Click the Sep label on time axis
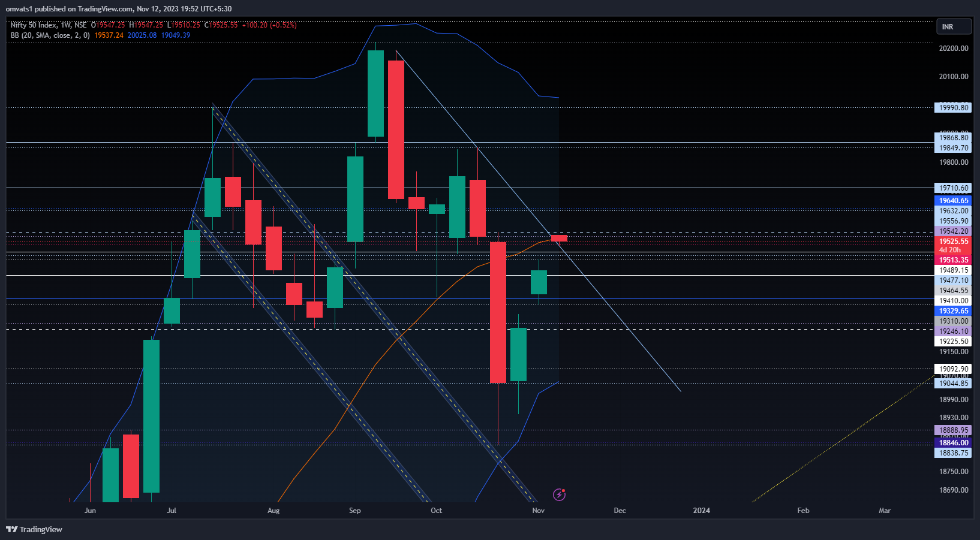The image size is (980, 540). tap(355, 511)
